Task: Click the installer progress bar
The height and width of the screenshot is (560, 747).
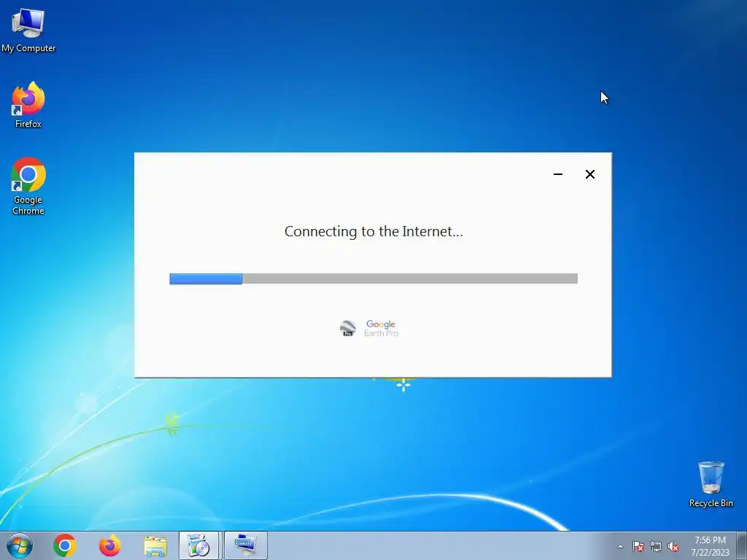Action: 373,279
